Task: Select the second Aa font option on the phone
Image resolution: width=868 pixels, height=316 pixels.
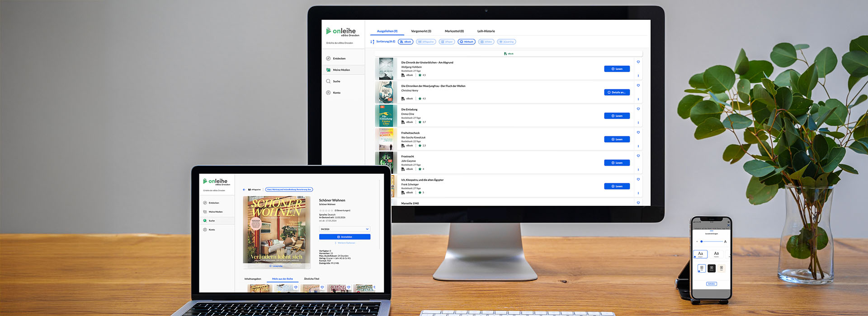Action: pyautogui.click(x=716, y=254)
